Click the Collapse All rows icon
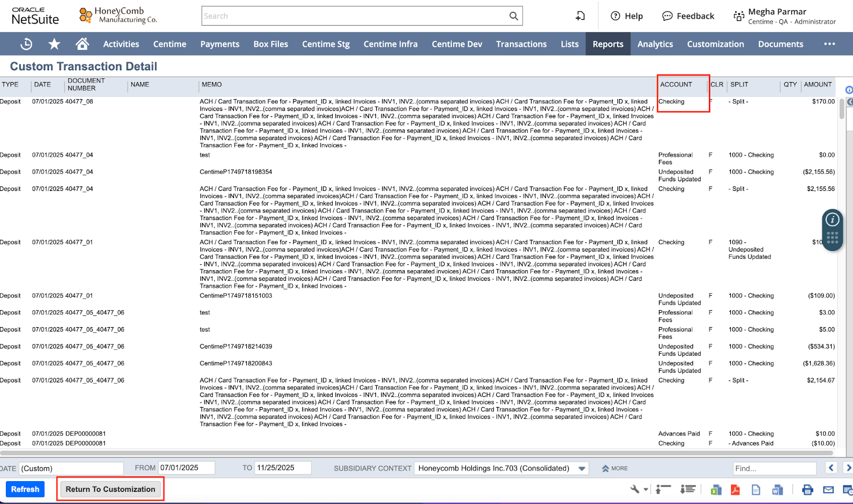 coord(663,489)
